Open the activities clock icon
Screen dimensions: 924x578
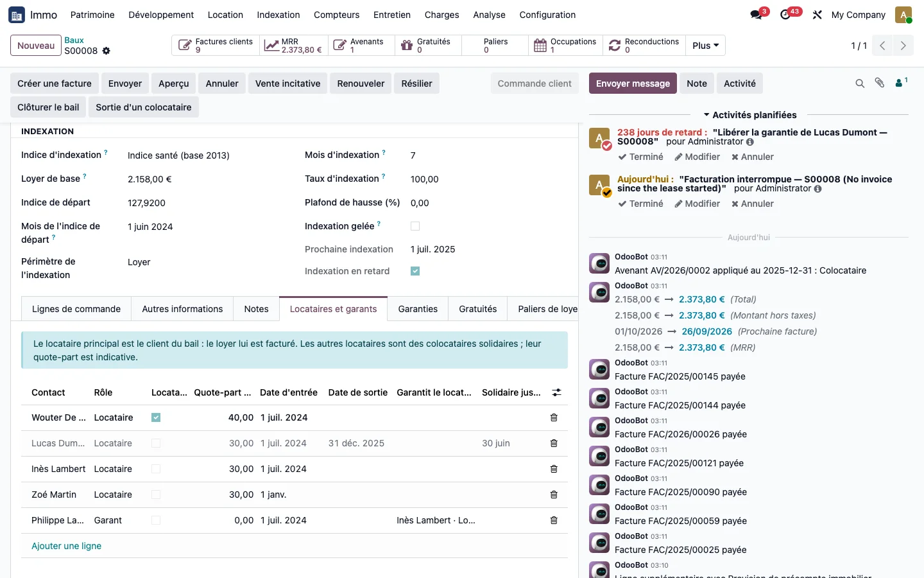(x=785, y=15)
